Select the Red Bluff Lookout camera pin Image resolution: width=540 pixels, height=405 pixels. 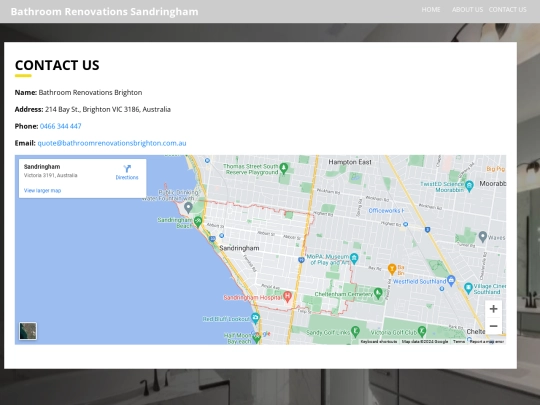(x=255, y=318)
